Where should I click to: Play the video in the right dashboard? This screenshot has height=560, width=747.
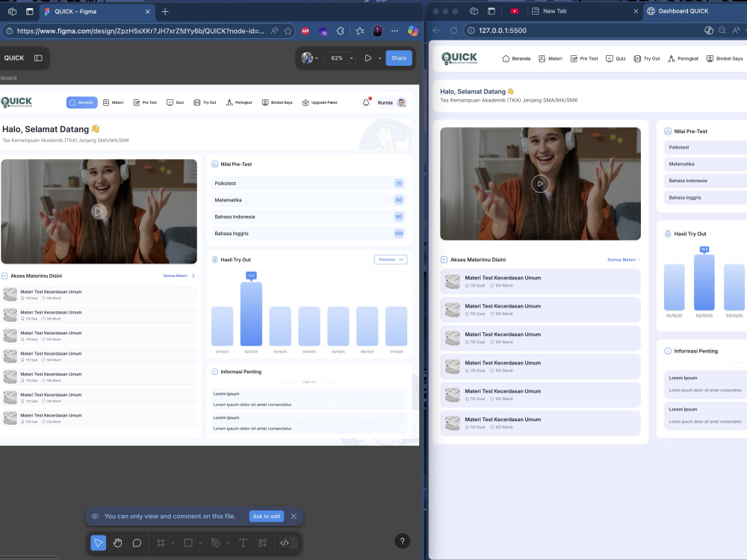tap(540, 184)
